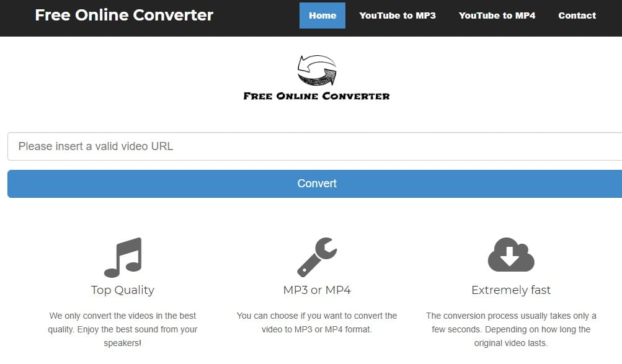The height and width of the screenshot is (364, 622).
Task: Click the 'Extremely fast' heading
Action: [511, 290]
